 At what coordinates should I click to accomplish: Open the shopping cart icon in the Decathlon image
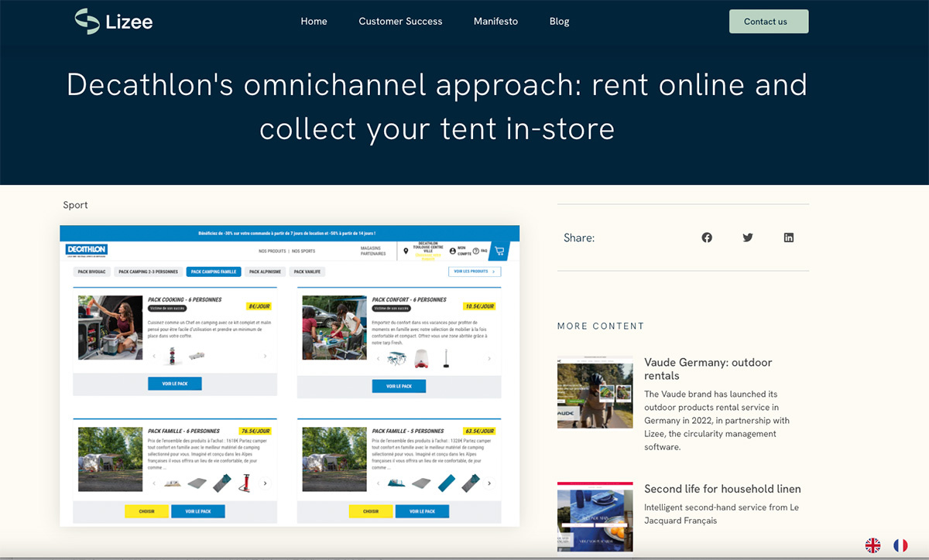tap(499, 251)
